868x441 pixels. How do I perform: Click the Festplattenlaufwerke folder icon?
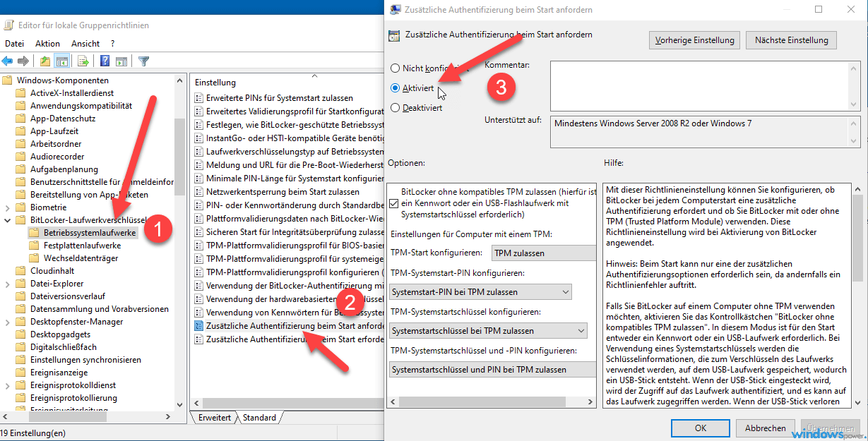35,246
